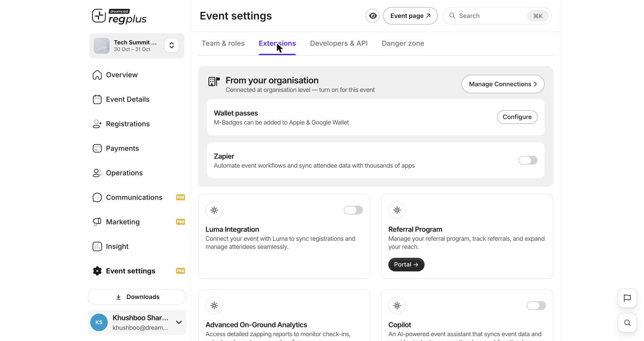Click the Marketing megaphone icon

pyautogui.click(x=97, y=222)
